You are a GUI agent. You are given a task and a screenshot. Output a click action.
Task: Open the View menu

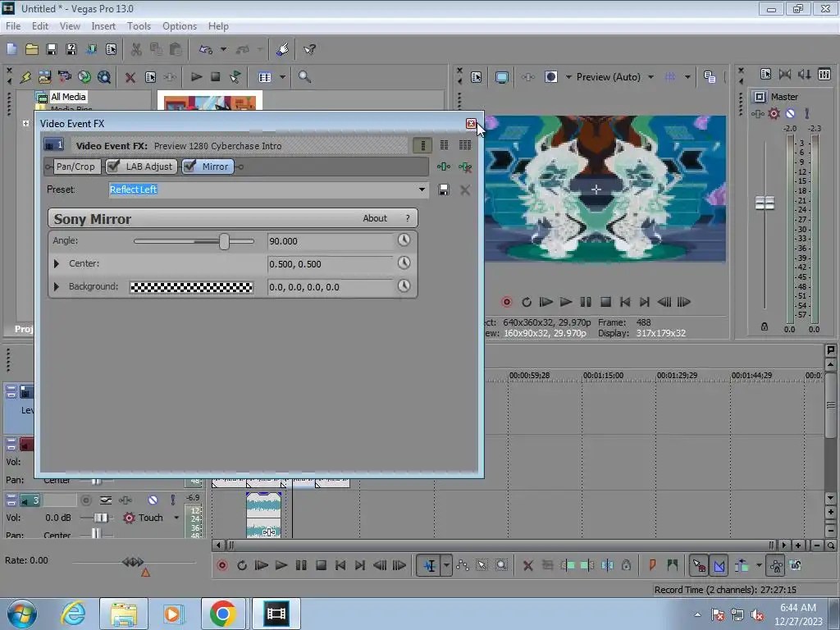pos(70,25)
